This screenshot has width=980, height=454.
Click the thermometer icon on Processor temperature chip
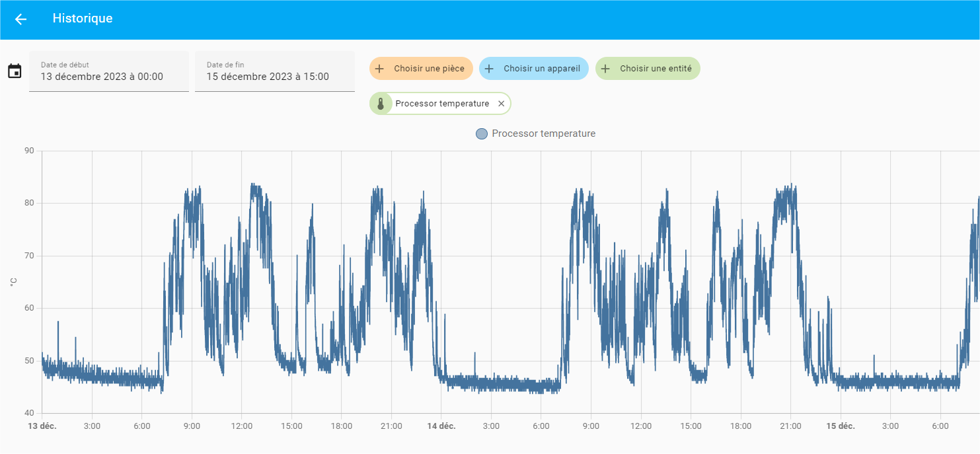tap(381, 103)
